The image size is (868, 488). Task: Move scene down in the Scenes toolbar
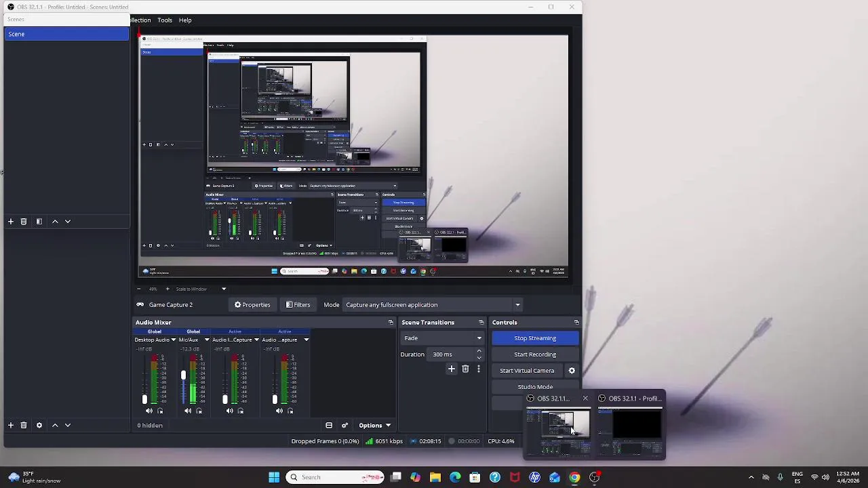coord(68,222)
